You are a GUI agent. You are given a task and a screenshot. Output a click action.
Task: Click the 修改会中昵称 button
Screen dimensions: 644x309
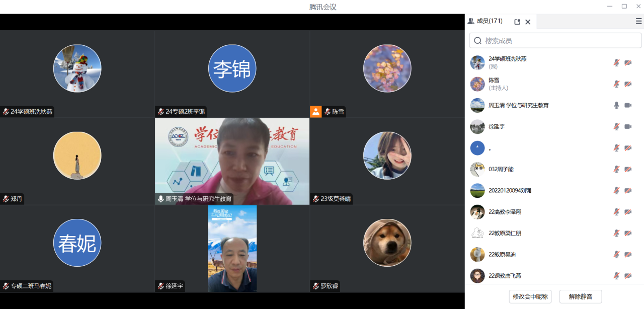click(530, 296)
